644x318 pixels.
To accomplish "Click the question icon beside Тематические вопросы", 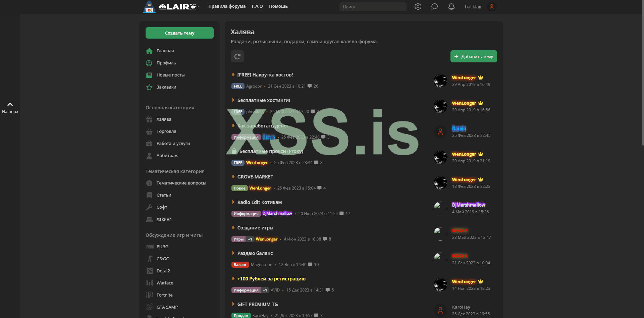I will tap(149, 183).
